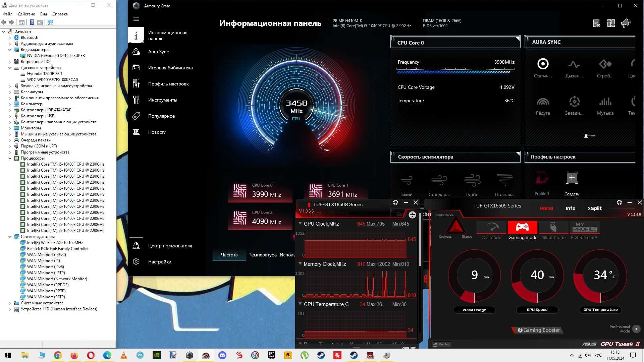Select the Дыхан... (breathing) Aura effect
Viewport: 644px width, 362px height.
[x=574, y=68]
